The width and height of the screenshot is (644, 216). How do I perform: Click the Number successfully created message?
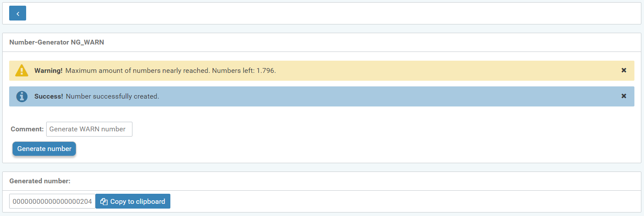pyautogui.click(x=112, y=96)
